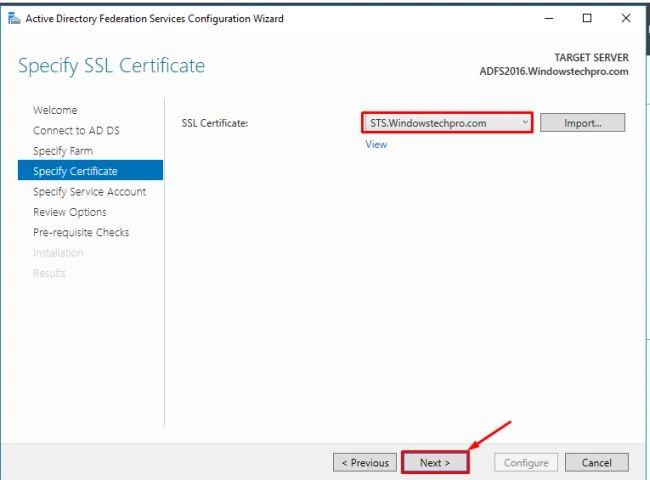
Task: Click the SSL Certificate: label
Action: pos(215,123)
